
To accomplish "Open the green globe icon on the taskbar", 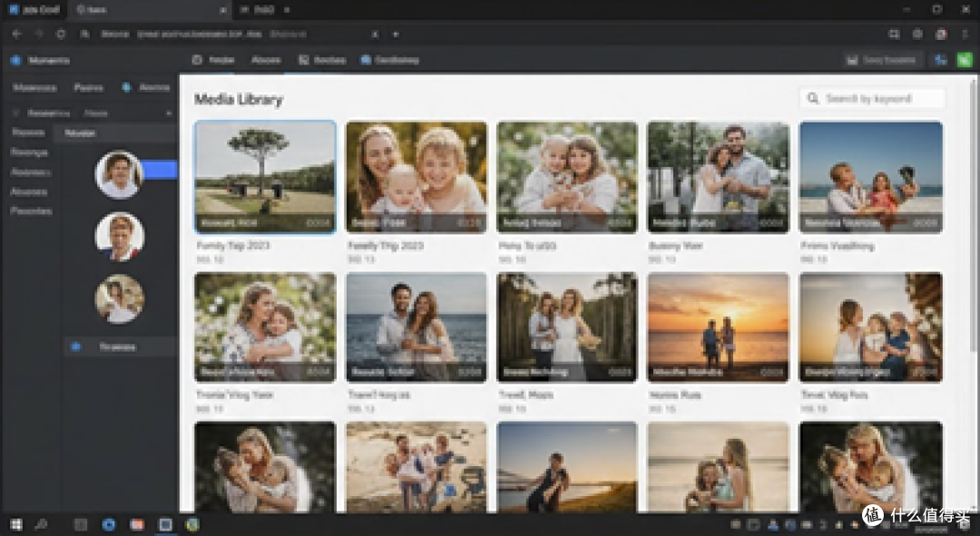I will [x=192, y=525].
